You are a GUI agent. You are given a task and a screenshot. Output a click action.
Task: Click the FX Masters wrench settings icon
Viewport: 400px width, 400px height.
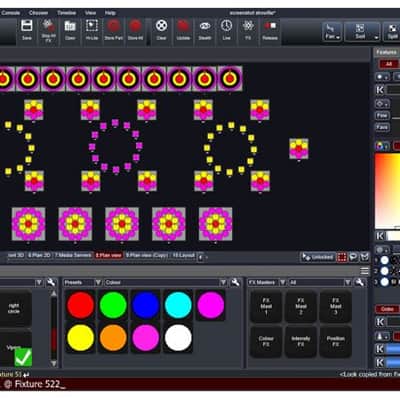point(360,283)
